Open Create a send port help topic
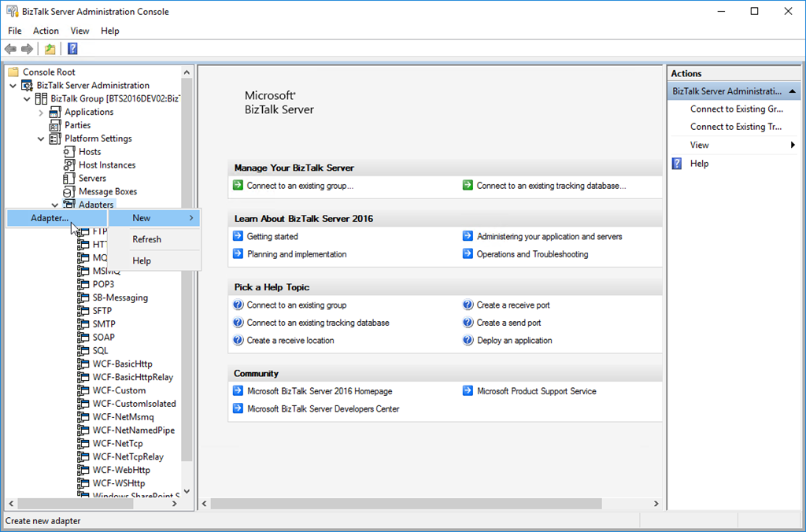The height and width of the screenshot is (532, 806). (x=509, y=323)
